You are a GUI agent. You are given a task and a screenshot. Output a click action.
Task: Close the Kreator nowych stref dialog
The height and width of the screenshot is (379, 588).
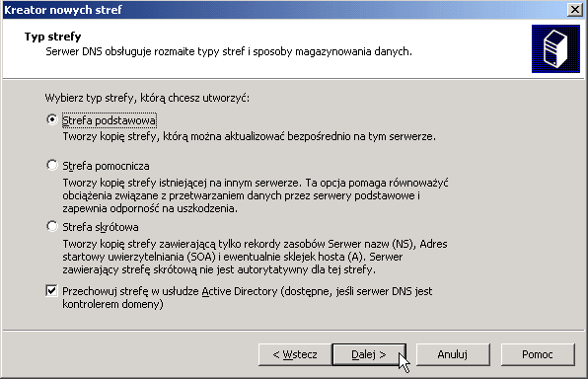[575, 10]
